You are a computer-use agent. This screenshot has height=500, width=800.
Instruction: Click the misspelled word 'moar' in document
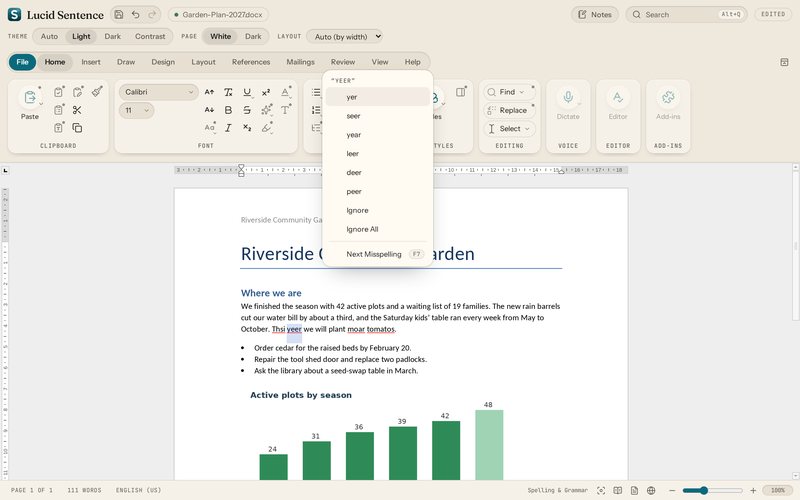356,329
